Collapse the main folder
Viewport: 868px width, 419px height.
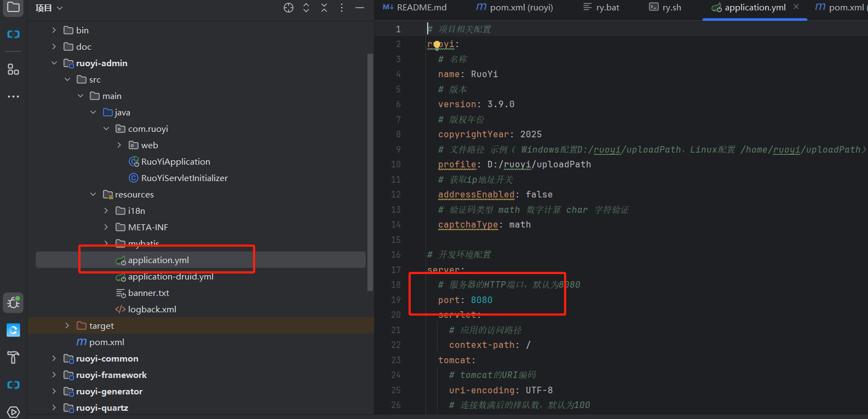point(80,96)
